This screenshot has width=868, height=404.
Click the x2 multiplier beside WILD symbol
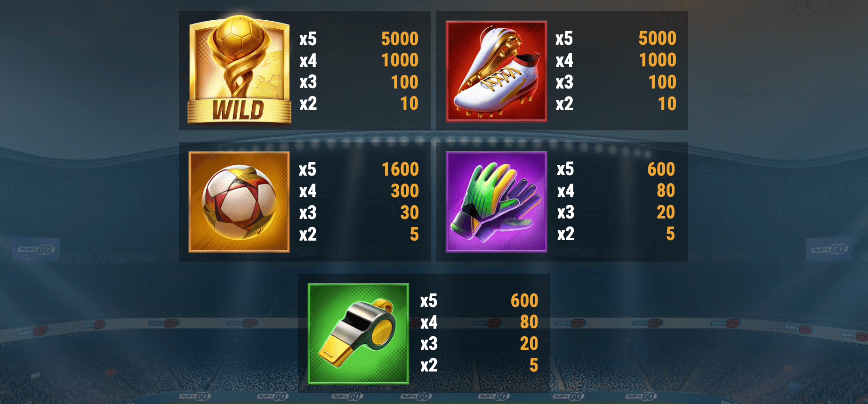308,104
